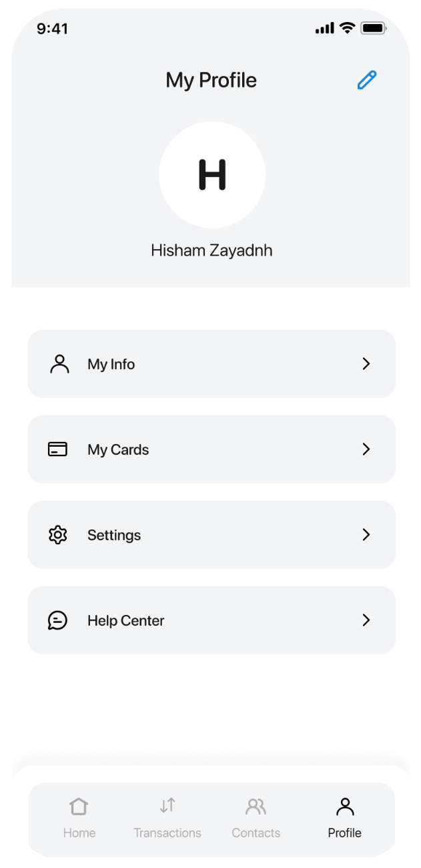The height and width of the screenshot is (868, 421).
Task: Select the battery icon in the status bar
Action: (x=373, y=28)
